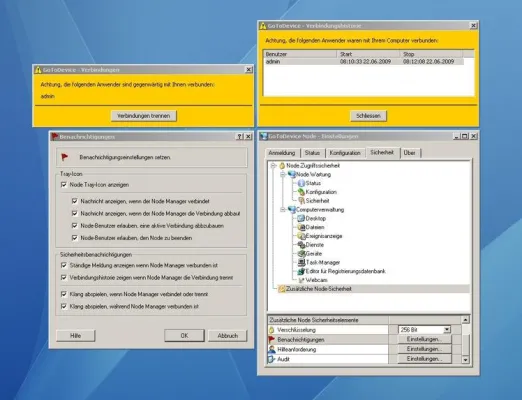Image resolution: width=522 pixels, height=400 pixels.
Task: Click the GoToDevice Node Einstellungen title icon
Action: pos(264,136)
